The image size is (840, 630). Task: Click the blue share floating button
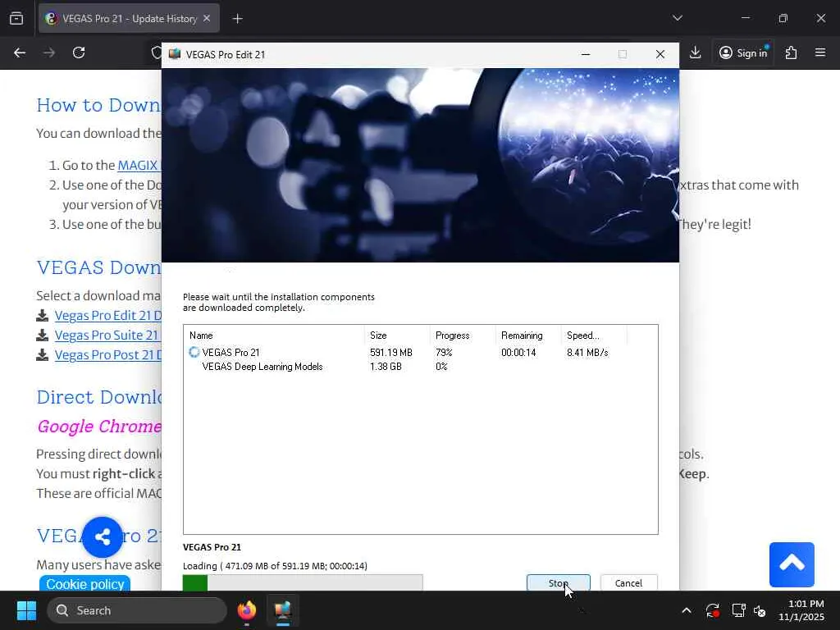(103, 536)
